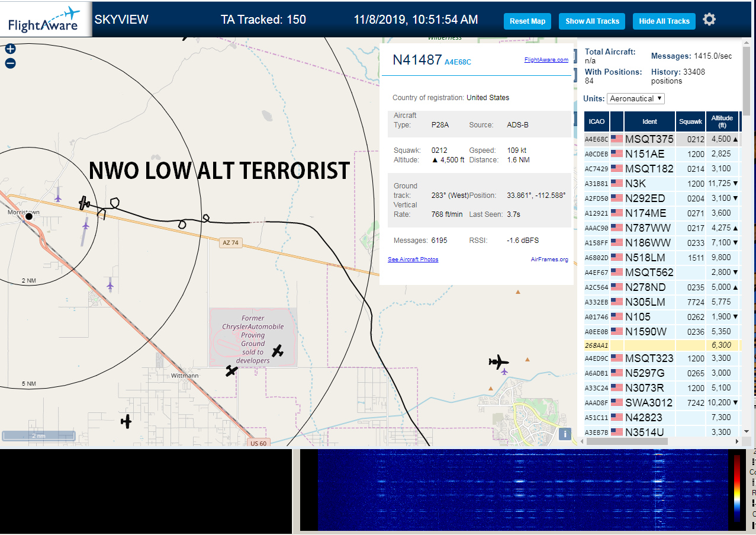Open the settings gear menu
The width and height of the screenshot is (756, 535).
pyautogui.click(x=709, y=20)
